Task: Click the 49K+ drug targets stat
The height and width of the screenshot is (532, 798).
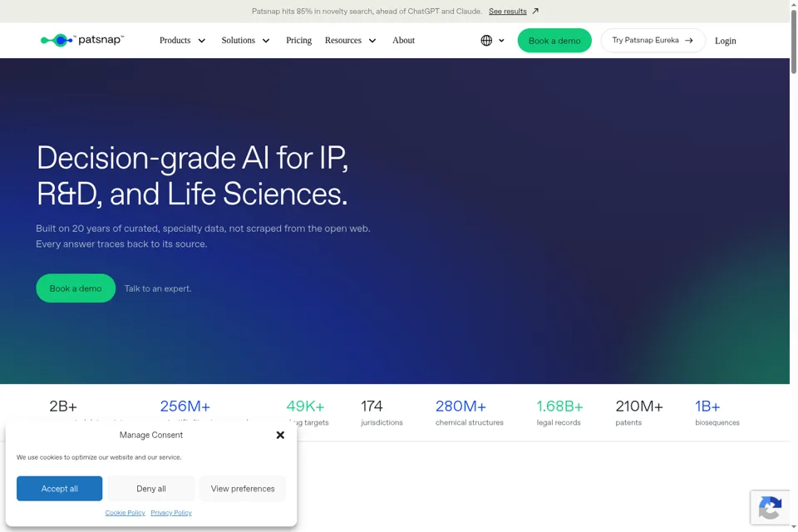Action: coord(307,413)
